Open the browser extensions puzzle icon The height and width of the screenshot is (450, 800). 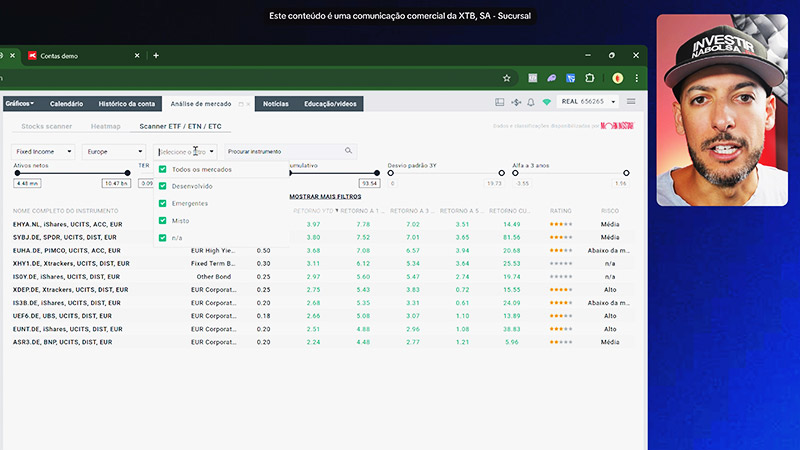(590, 78)
